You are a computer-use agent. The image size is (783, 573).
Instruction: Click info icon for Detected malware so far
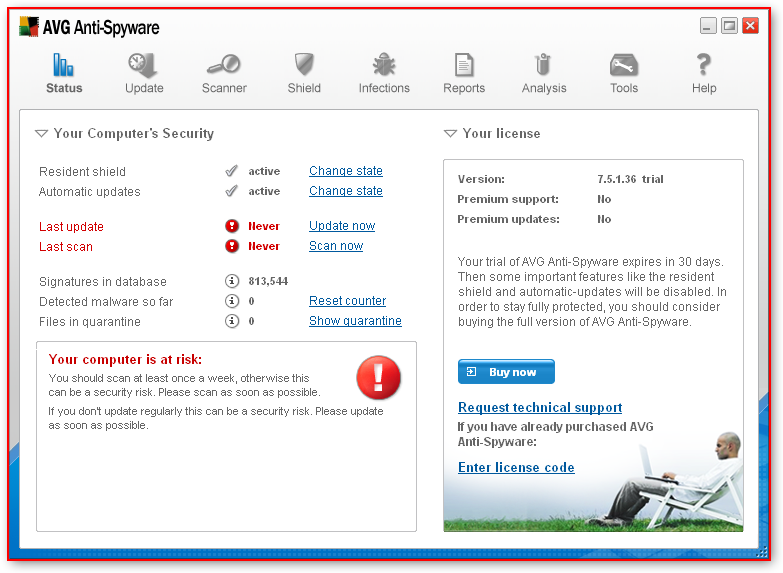pos(232,301)
